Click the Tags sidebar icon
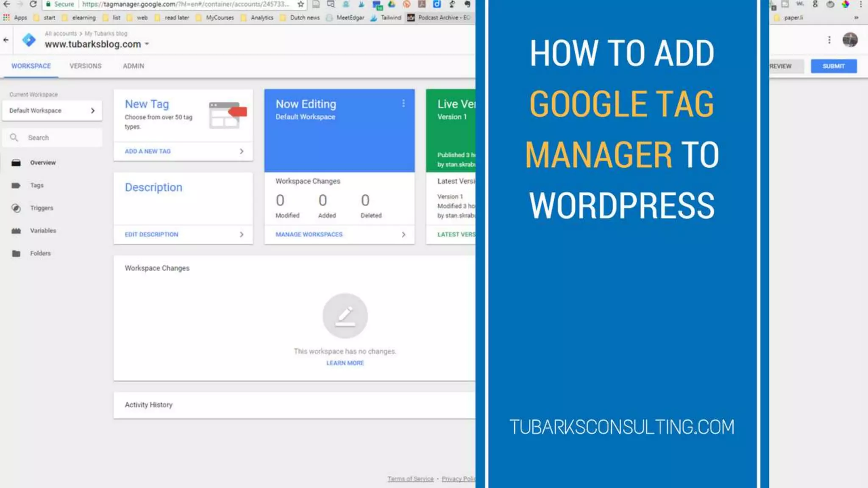 coord(16,186)
